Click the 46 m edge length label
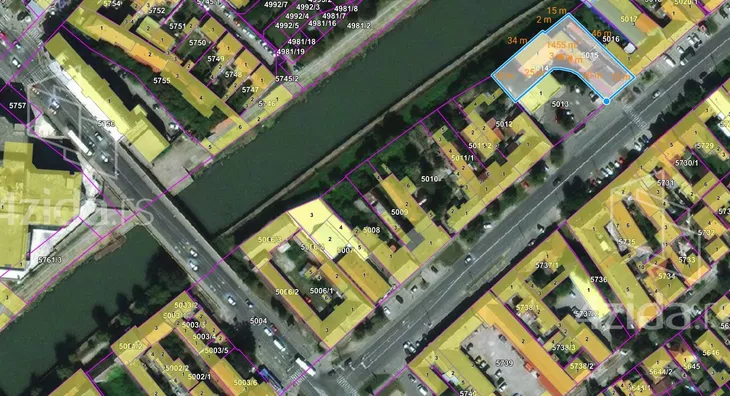Screen dimensions: 730x396 coord(602,34)
